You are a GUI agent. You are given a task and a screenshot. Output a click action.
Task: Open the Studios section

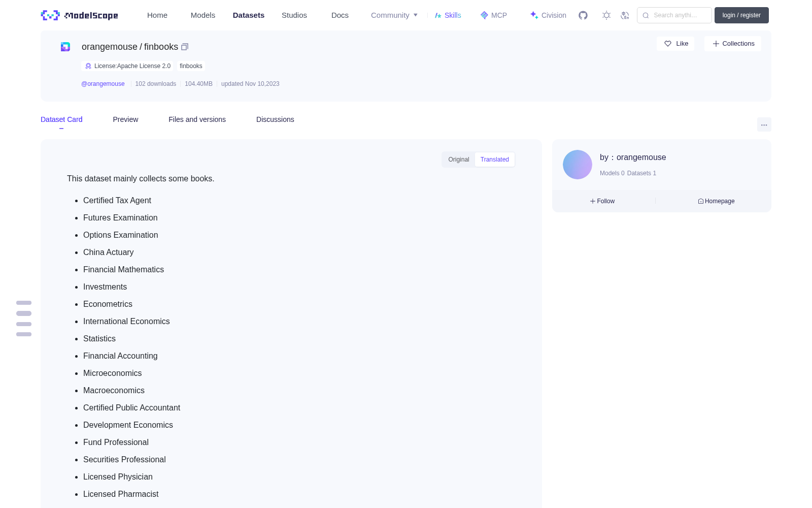(x=294, y=15)
